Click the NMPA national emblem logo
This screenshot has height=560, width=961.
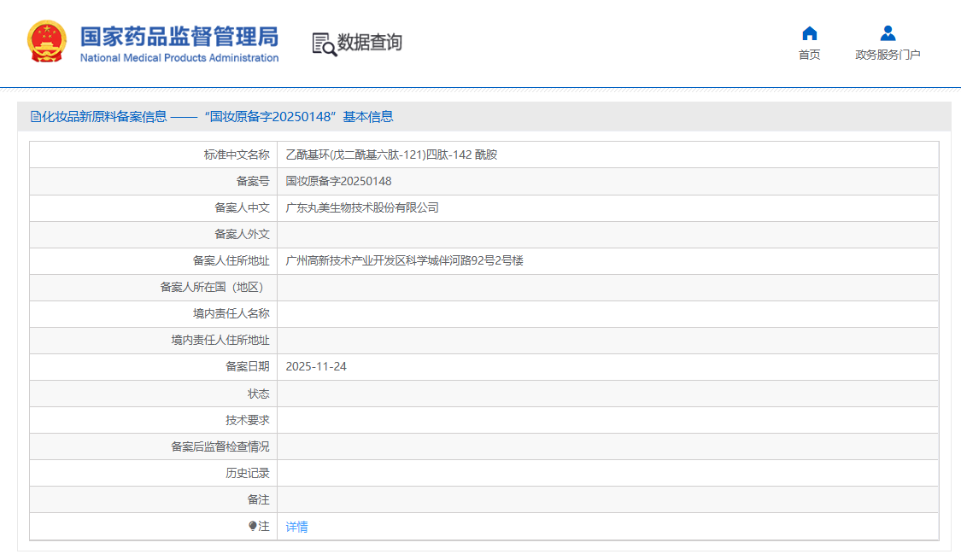pyautogui.click(x=45, y=41)
